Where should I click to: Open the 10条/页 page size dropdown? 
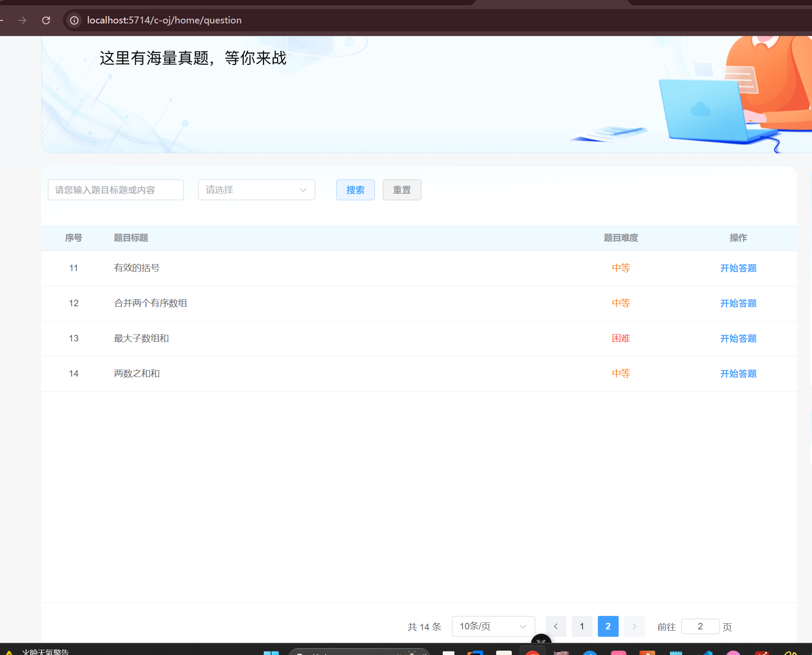(493, 626)
